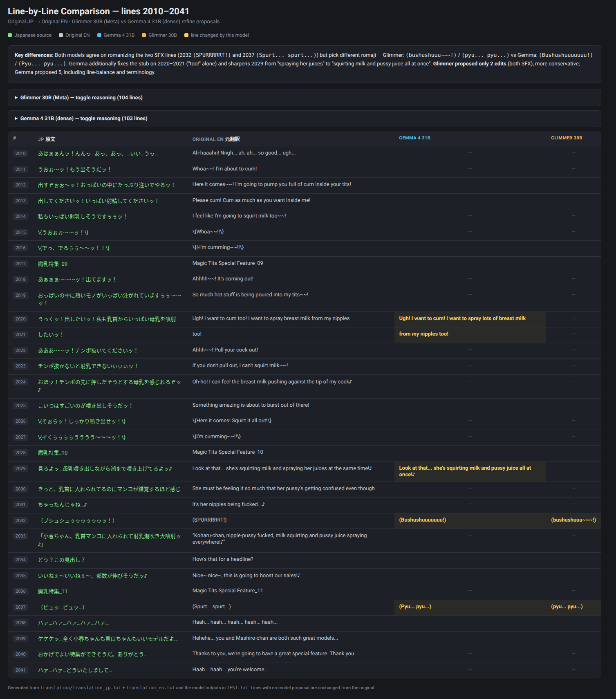This screenshot has width=616, height=699.
Task: Click the footer note starting 'Generated from translation/translation_jp.txt'
Action: point(191,688)
